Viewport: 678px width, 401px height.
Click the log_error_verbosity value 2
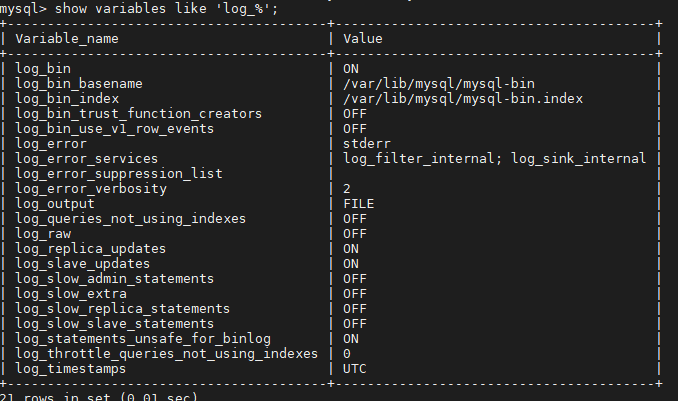[347, 189]
